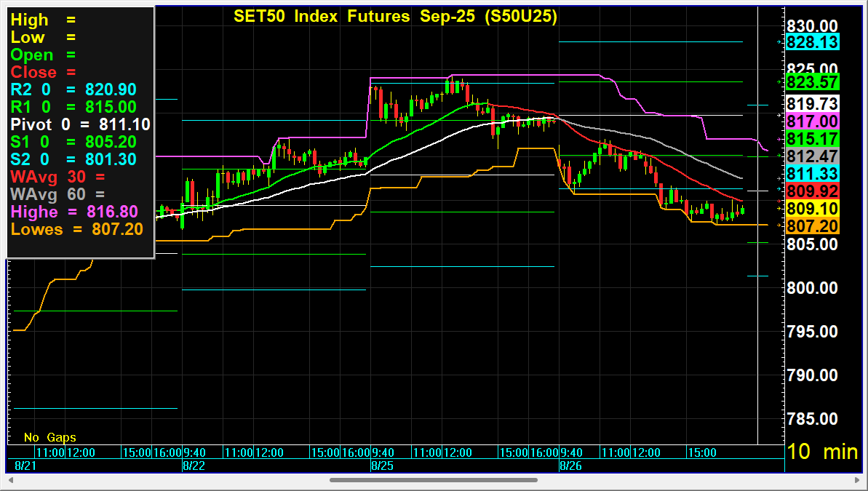Screen dimensions: 868x491
Task: Click the High row in the legend
Action: click(43, 20)
